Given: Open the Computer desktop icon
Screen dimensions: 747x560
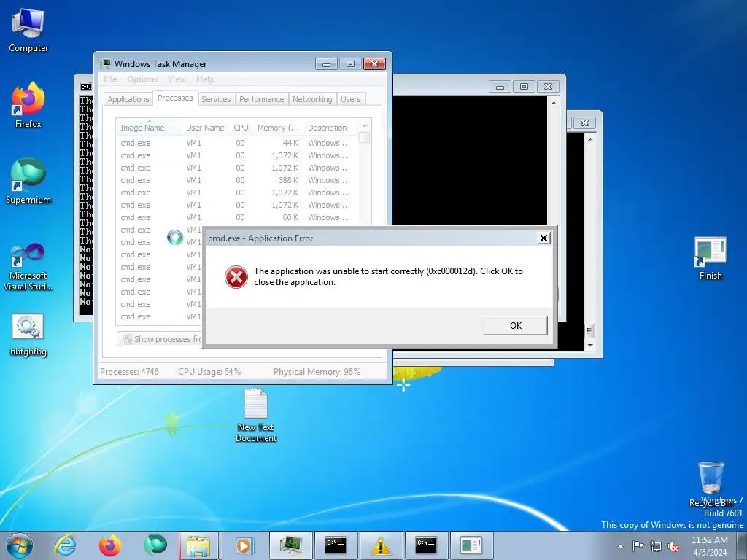Looking at the screenshot, I should [x=28, y=31].
